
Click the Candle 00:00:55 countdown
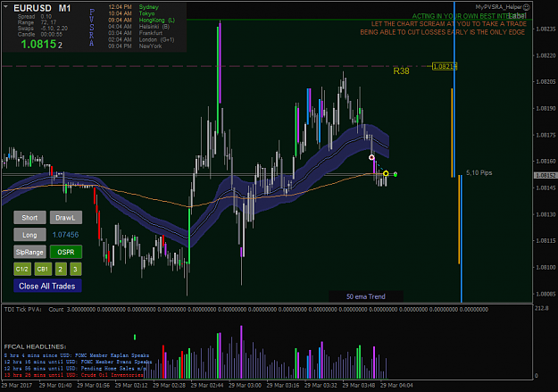click(40, 34)
